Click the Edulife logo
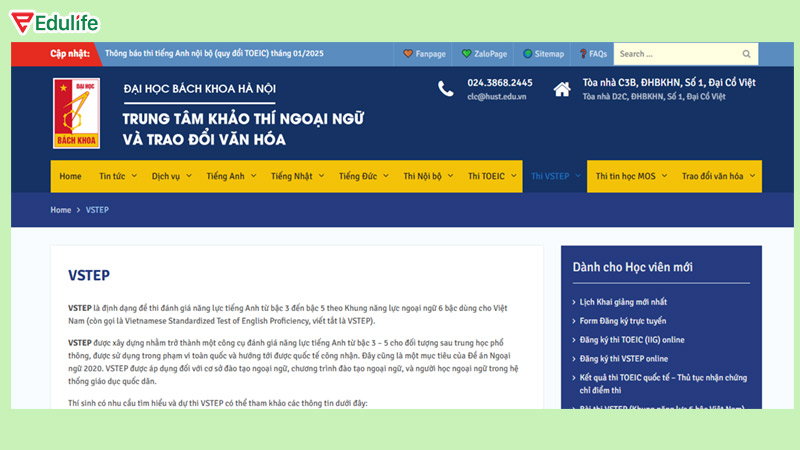 click(x=55, y=22)
